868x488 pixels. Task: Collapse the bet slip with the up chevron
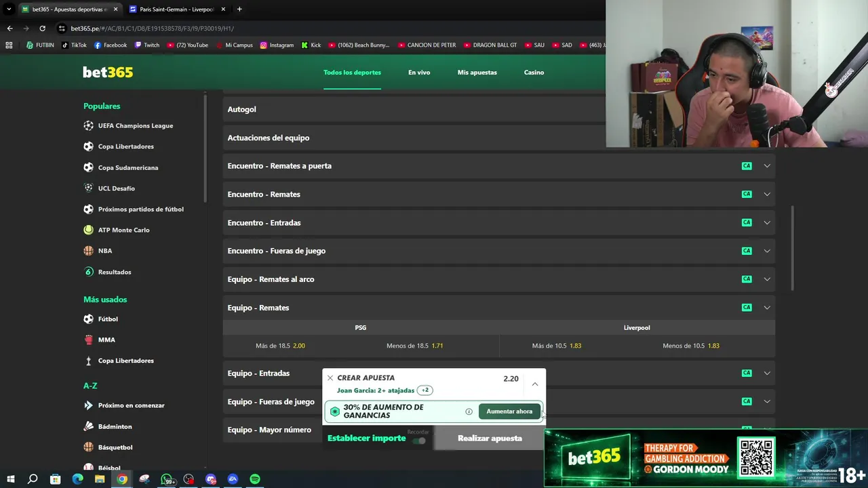coord(535,384)
